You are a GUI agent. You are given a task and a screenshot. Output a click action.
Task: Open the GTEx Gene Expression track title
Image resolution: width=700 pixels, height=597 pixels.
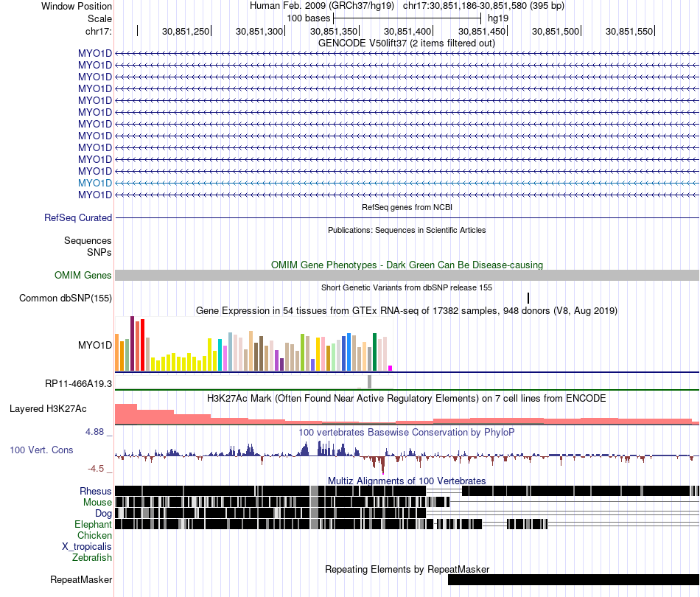pyautogui.click(x=407, y=311)
